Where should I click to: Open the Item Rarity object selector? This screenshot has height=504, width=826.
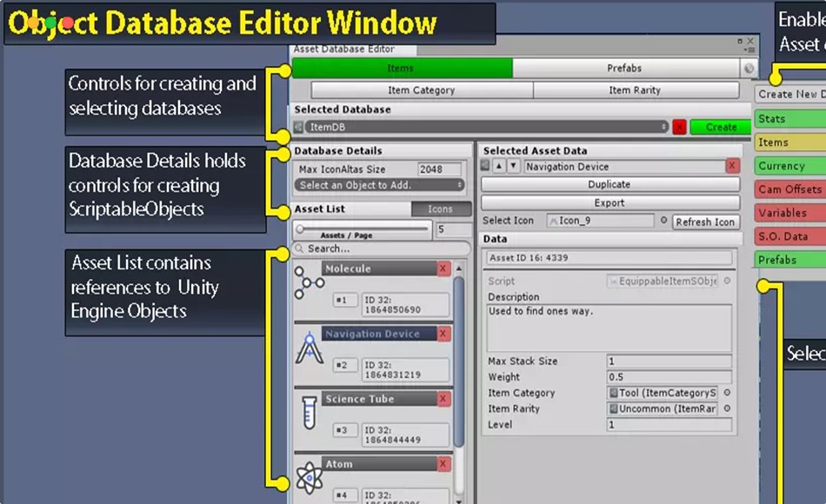tap(727, 408)
